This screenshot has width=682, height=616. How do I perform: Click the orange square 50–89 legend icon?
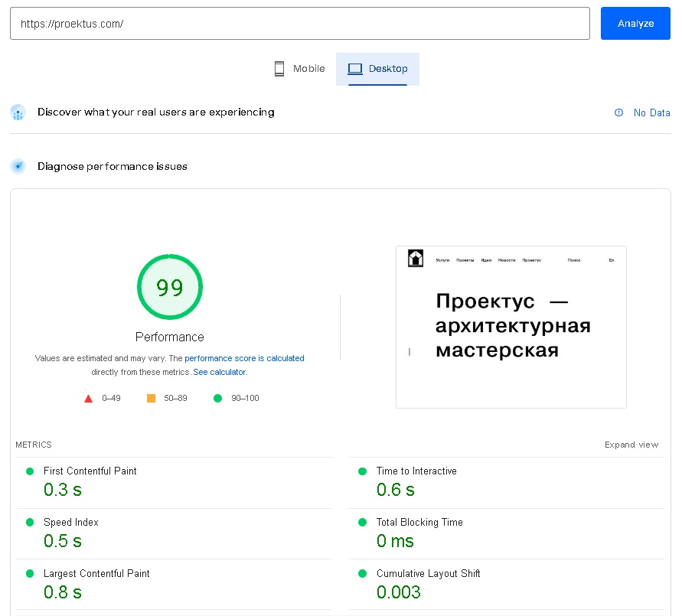151,398
